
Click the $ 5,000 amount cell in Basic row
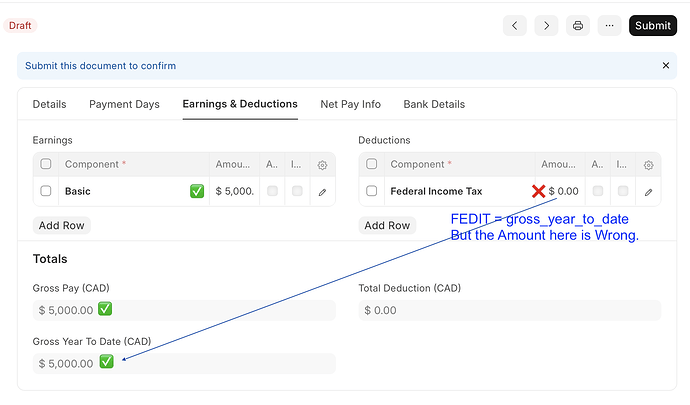[235, 191]
